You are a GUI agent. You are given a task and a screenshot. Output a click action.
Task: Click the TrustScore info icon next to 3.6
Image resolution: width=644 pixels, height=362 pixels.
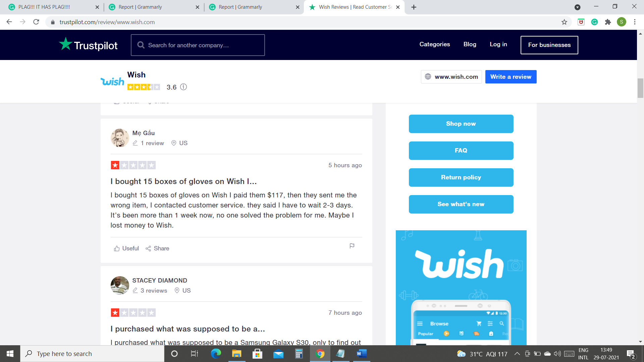pyautogui.click(x=183, y=87)
